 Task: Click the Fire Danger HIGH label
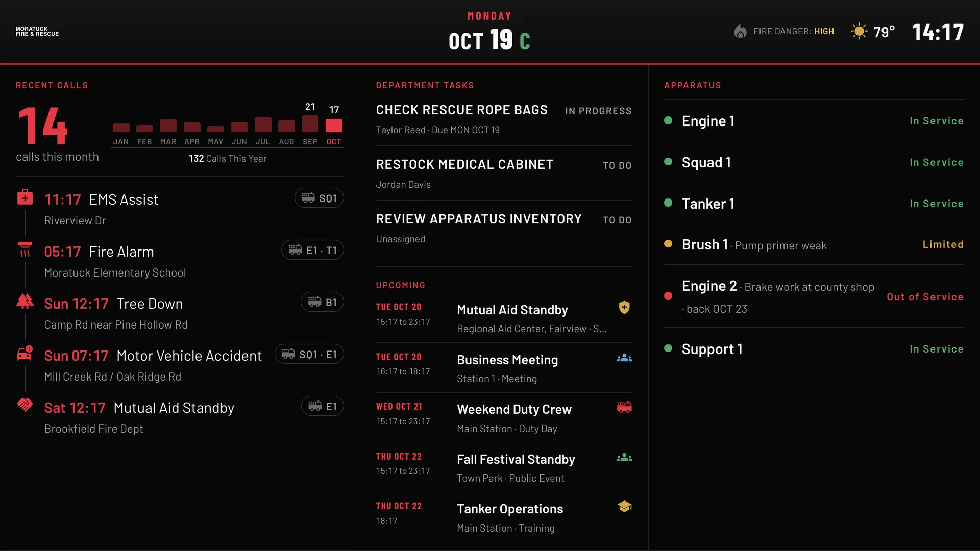click(x=794, y=32)
